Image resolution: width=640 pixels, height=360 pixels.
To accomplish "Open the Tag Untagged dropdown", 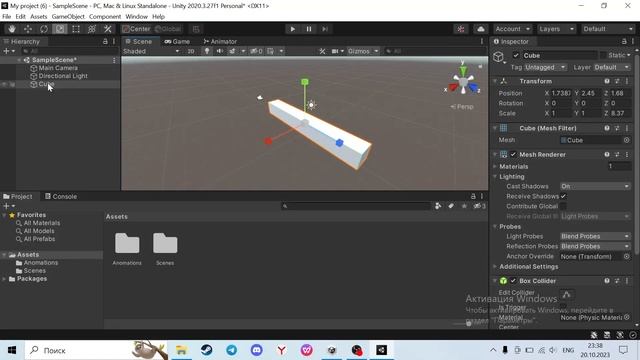I will 546,67.
